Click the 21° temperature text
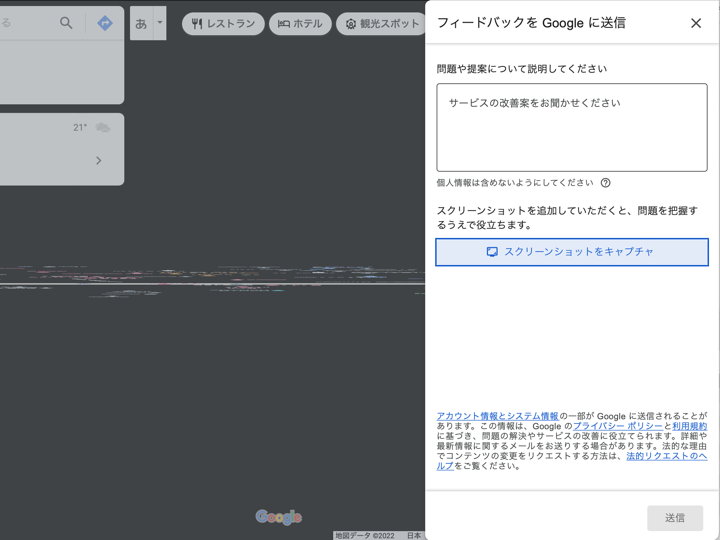This screenshot has width=720, height=540. [x=80, y=128]
